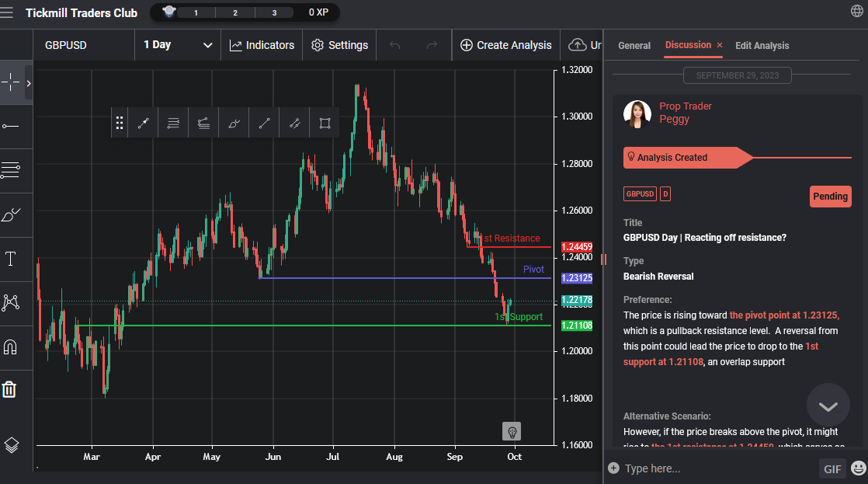This screenshot has height=484, width=868.
Task: Open the hamburger main menu
Action: pos(7,12)
